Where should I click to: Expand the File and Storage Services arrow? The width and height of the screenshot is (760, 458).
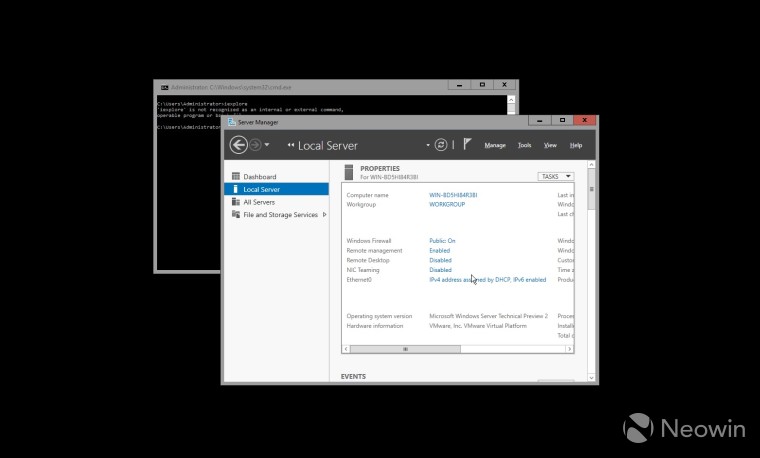(x=324, y=214)
